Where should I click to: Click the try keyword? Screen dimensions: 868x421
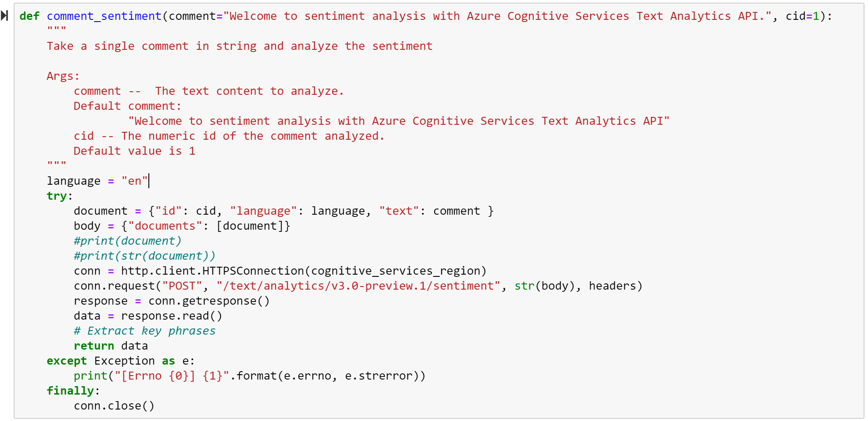pos(57,196)
